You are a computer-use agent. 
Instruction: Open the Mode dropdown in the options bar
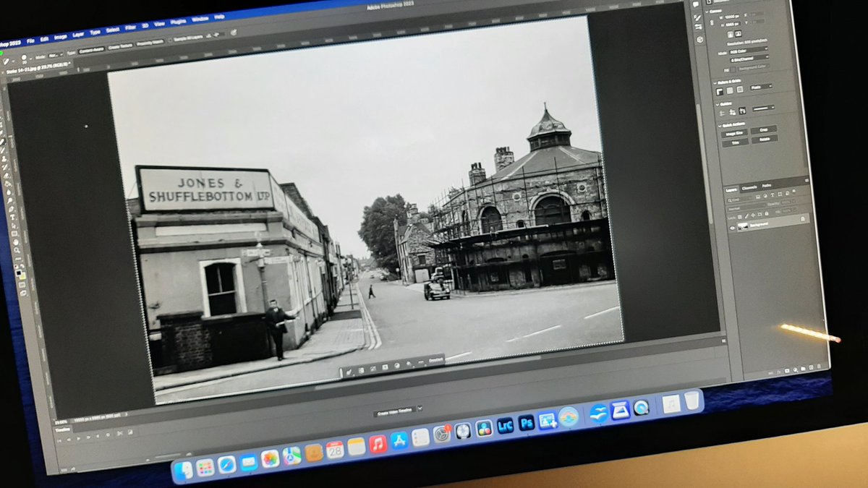[55, 56]
